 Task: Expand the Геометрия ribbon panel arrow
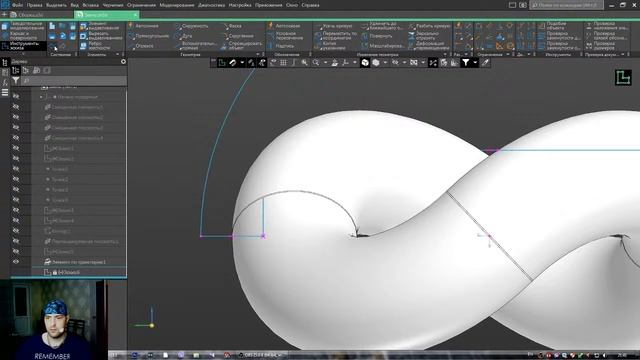click(258, 54)
